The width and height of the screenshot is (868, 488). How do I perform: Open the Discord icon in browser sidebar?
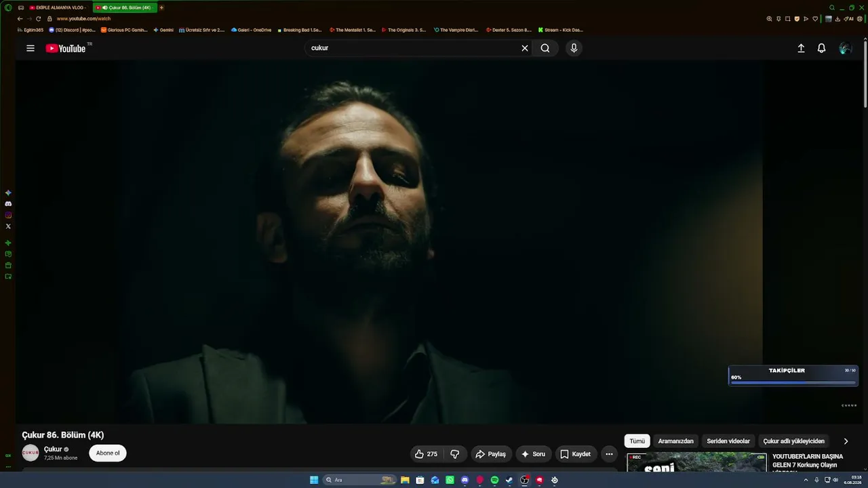(8, 203)
